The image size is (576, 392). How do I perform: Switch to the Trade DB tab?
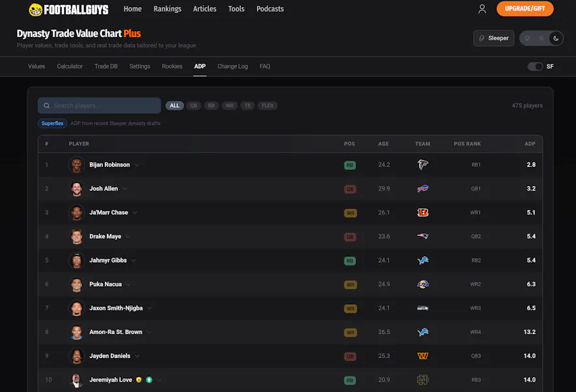coord(106,66)
